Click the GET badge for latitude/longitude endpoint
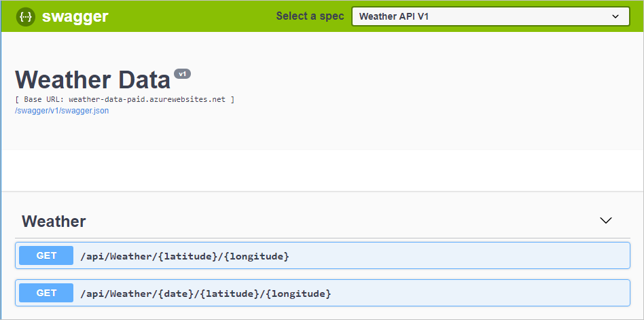 point(46,256)
